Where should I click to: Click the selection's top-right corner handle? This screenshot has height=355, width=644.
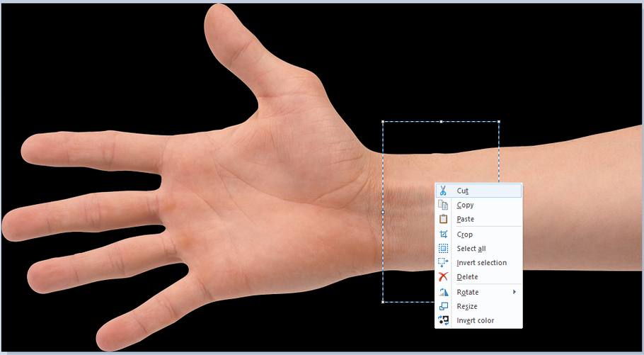tap(499, 122)
